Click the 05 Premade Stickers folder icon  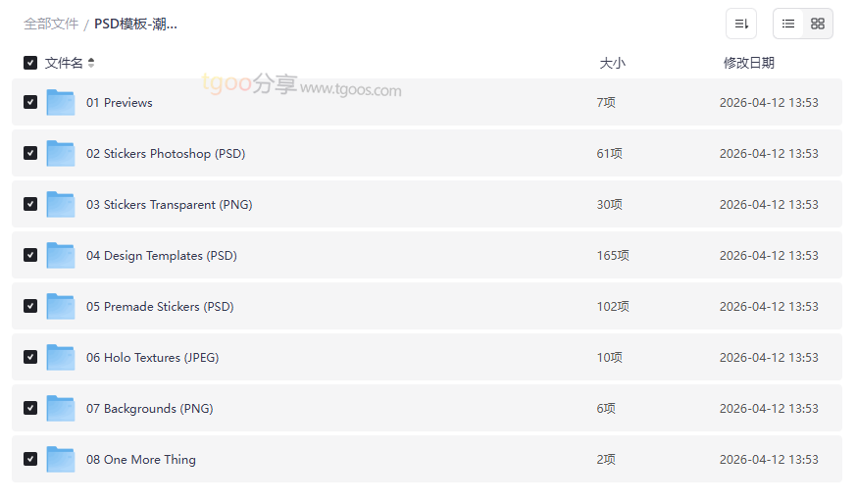tap(61, 306)
